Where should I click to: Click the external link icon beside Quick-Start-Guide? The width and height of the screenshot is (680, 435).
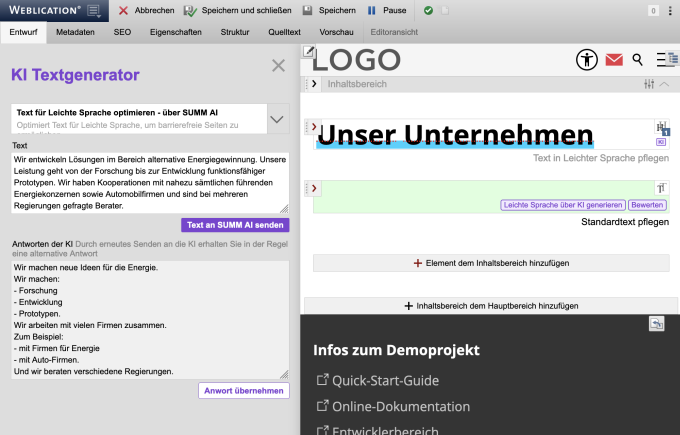pos(322,379)
